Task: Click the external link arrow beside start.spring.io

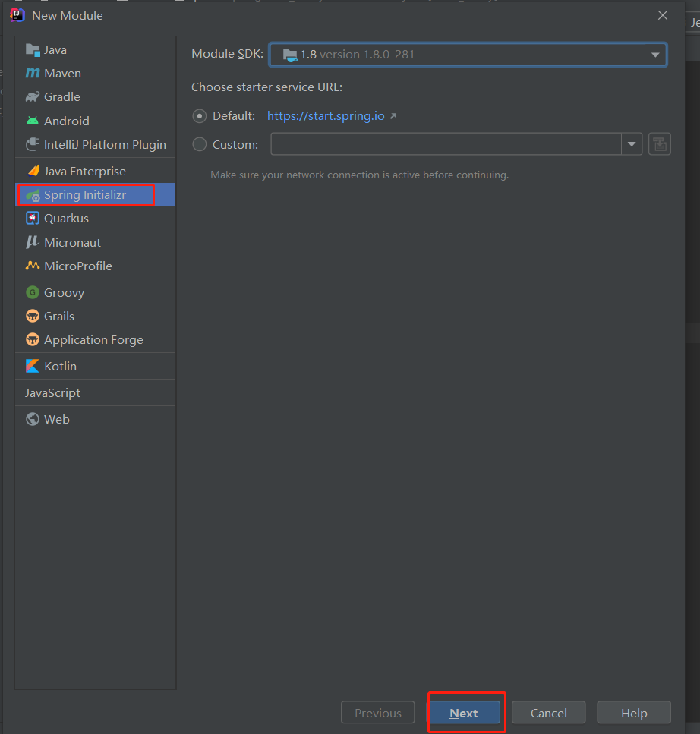Action: [x=393, y=115]
